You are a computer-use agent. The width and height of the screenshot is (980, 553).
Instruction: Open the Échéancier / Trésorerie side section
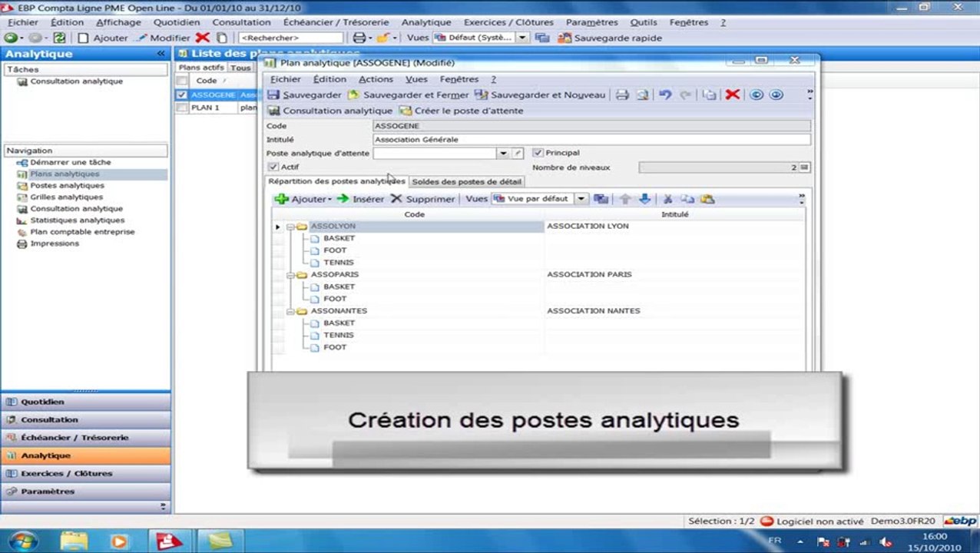85,438
